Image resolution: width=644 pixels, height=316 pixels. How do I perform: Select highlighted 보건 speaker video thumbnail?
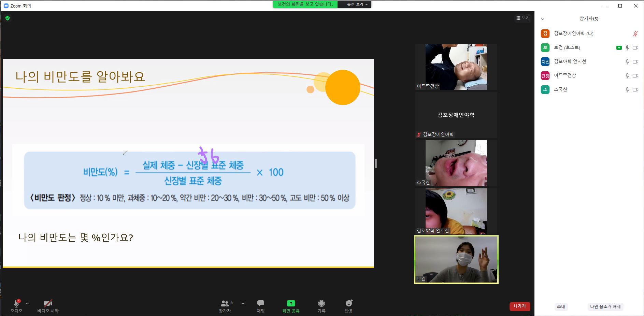coord(456,259)
